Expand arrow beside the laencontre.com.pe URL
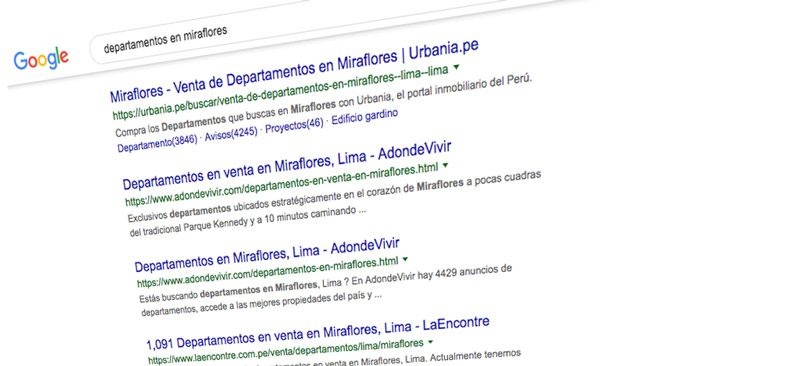The height and width of the screenshot is (366, 800). point(431,341)
